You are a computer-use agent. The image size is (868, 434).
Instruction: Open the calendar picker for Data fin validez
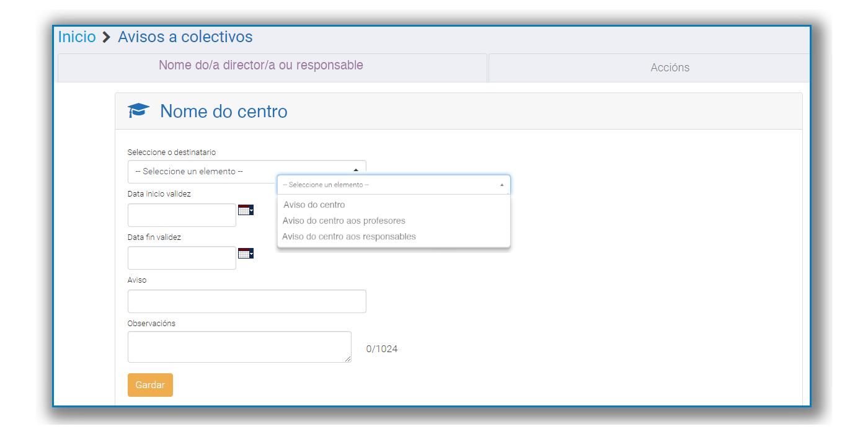[246, 253]
